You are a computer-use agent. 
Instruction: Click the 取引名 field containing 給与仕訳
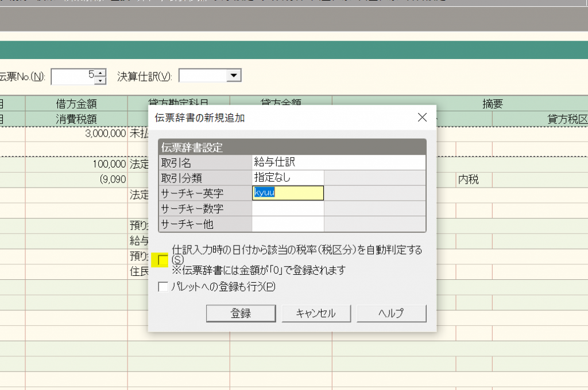click(x=339, y=163)
